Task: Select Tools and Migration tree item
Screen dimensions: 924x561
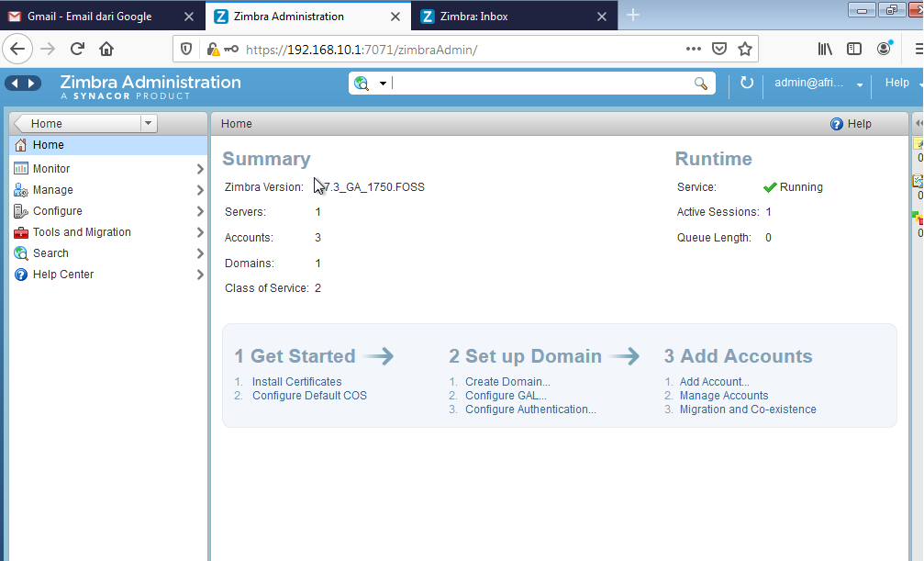Action: tap(108, 232)
